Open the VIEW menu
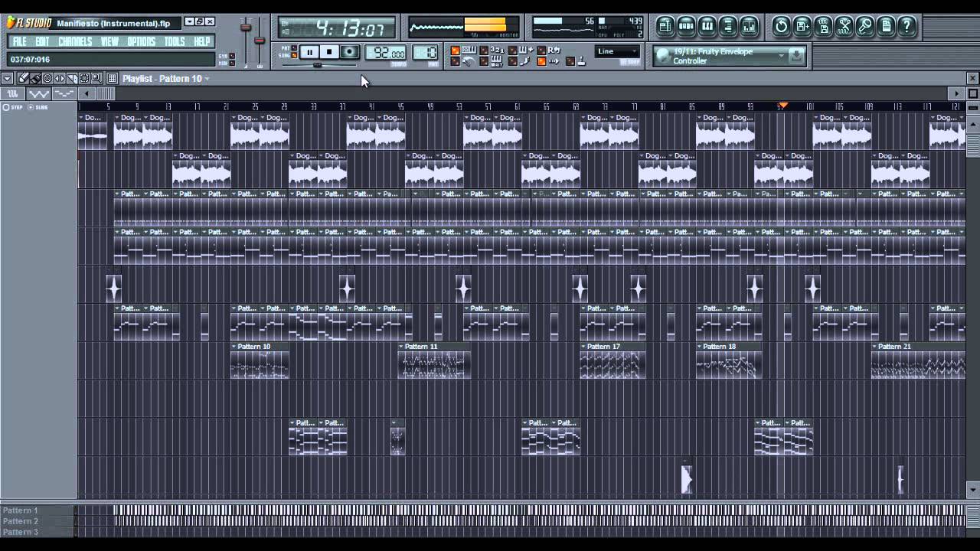This screenshot has height=551, width=980. pos(109,41)
